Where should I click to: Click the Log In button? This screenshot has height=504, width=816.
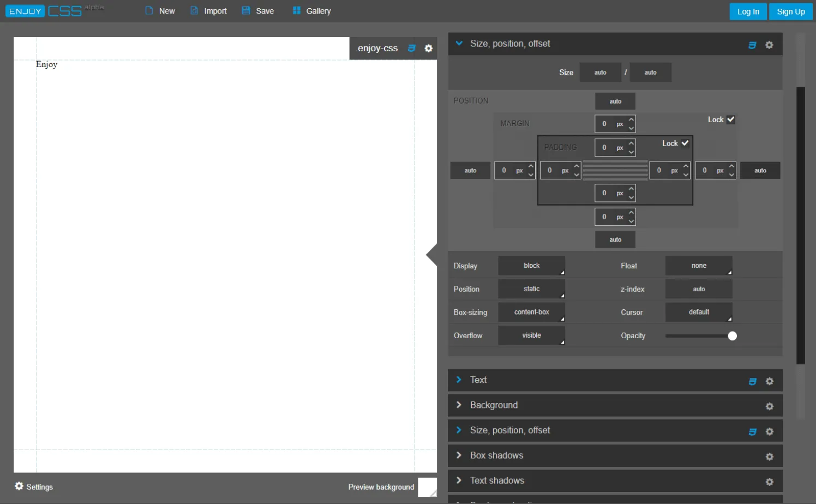(x=748, y=11)
